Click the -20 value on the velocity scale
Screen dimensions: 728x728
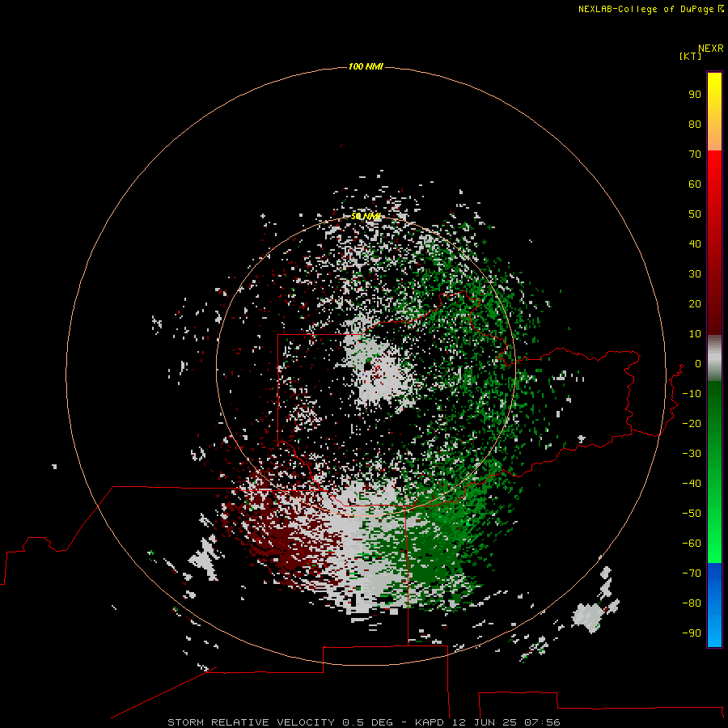(x=692, y=423)
